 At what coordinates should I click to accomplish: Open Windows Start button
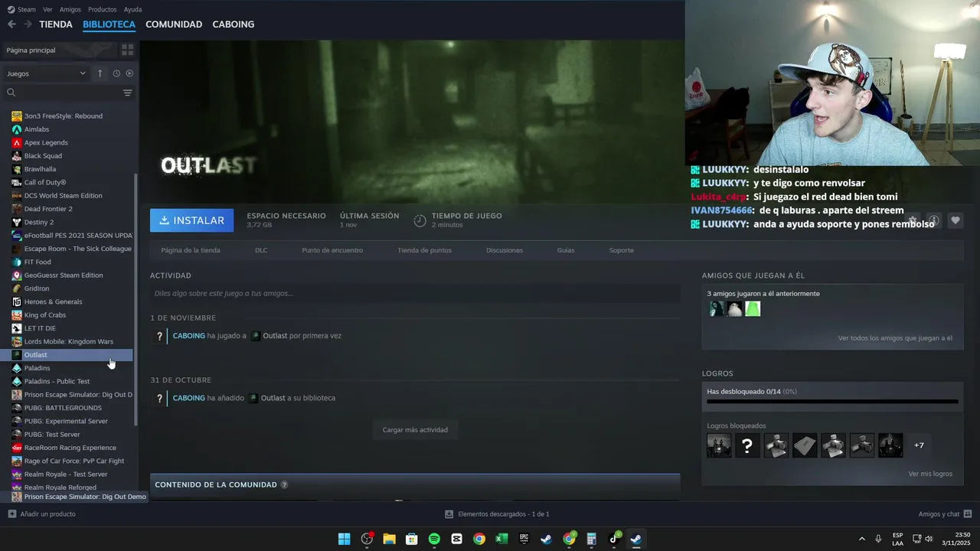click(345, 539)
